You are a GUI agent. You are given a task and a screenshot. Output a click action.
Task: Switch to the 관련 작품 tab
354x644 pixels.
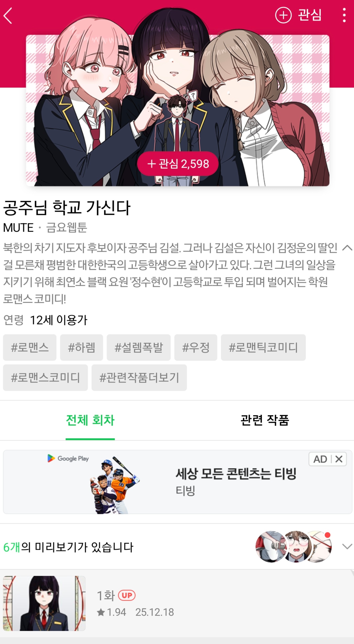point(265,420)
